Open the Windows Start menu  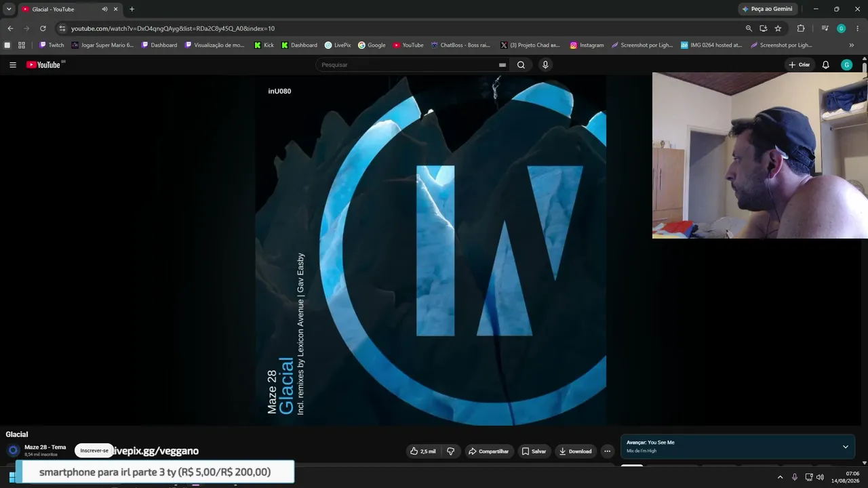point(12,477)
